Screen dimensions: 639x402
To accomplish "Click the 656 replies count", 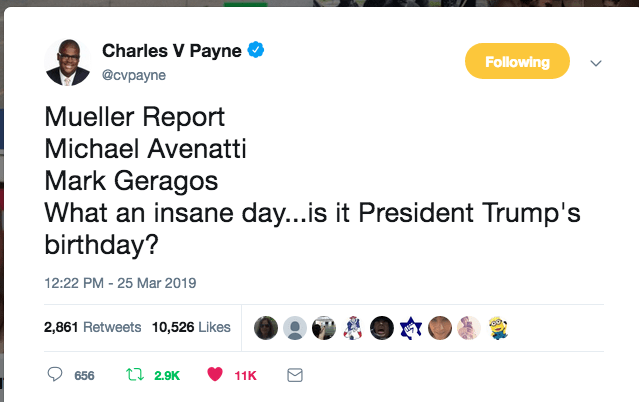I will tap(84, 376).
